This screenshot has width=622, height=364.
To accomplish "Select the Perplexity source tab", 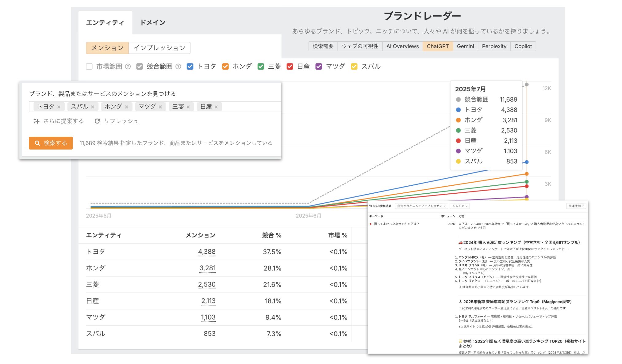I will [494, 46].
